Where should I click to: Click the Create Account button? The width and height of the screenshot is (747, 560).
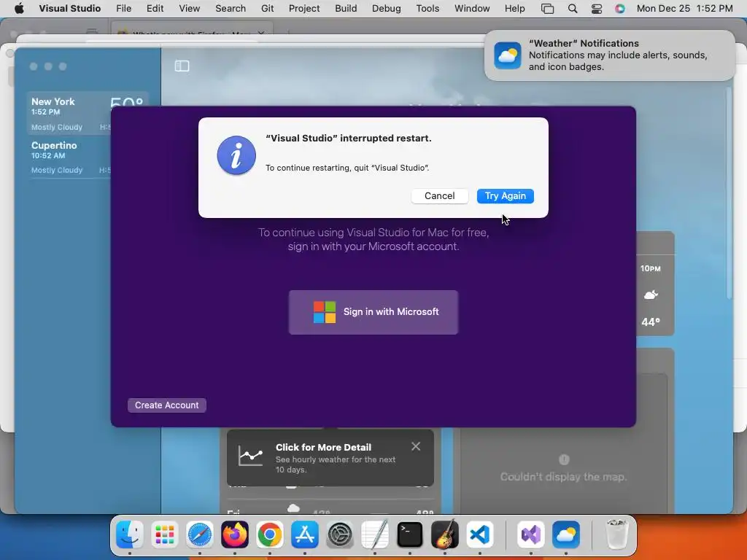[x=167, y=405]
